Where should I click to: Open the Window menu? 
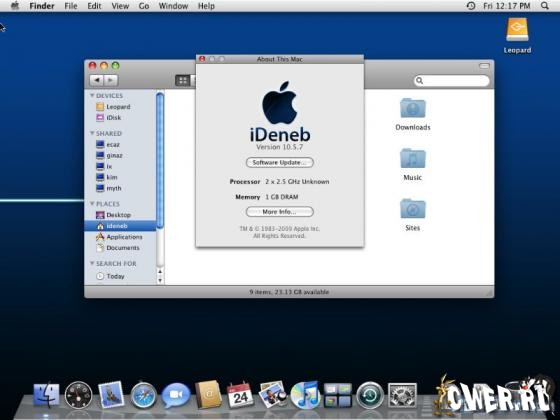(x=173, y=6)
